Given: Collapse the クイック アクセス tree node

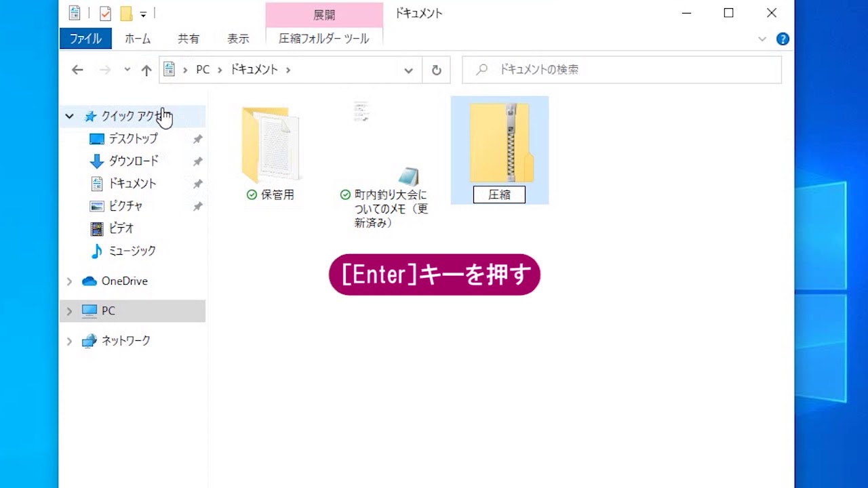Looking at the screenshot, I should point(69,117).
